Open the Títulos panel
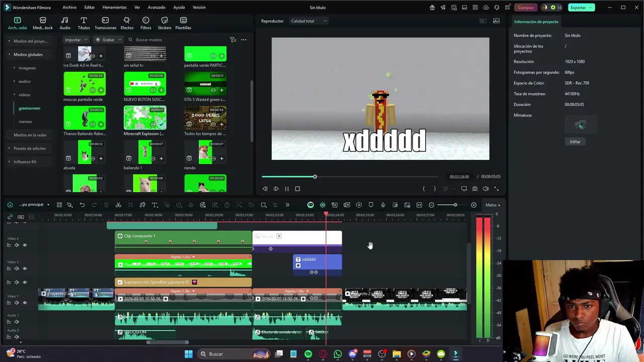This screenshot has width=644, height=362. point(84,23)
